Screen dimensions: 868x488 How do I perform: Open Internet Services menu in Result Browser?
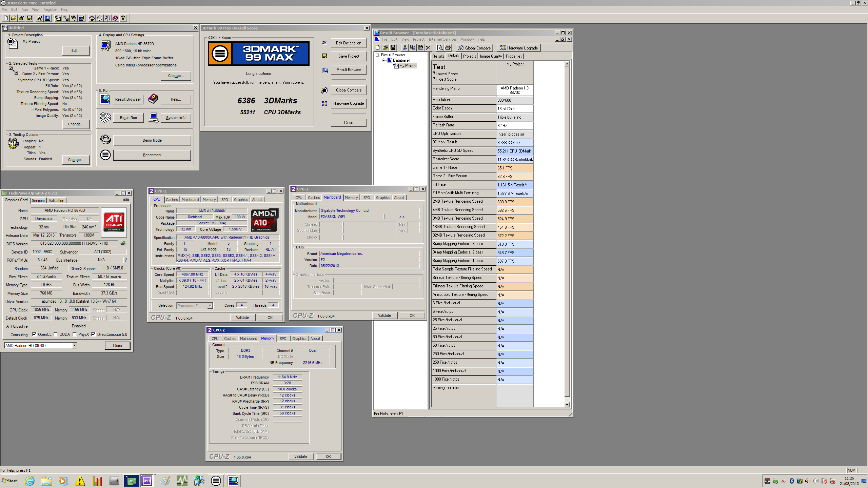(x=442, y=39)
